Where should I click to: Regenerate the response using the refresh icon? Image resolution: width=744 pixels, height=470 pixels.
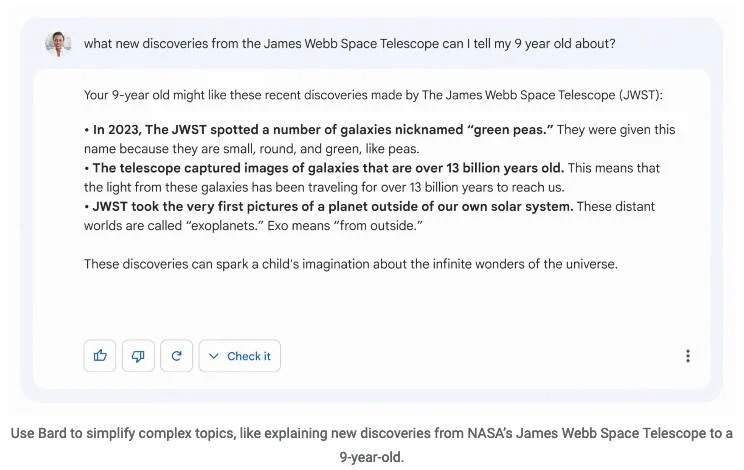tap(176, 356)
